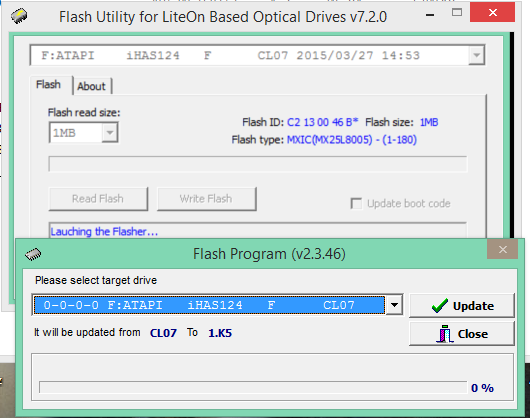Screen dimensions: 530x418
Task: Click the Flash Program (v2.3.46) title bar
Action: coord(269,254)
